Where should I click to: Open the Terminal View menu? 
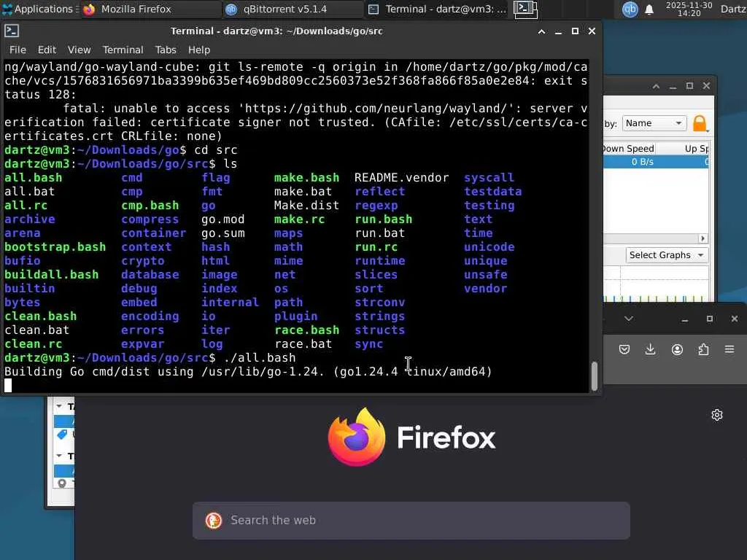coord(79,50)
